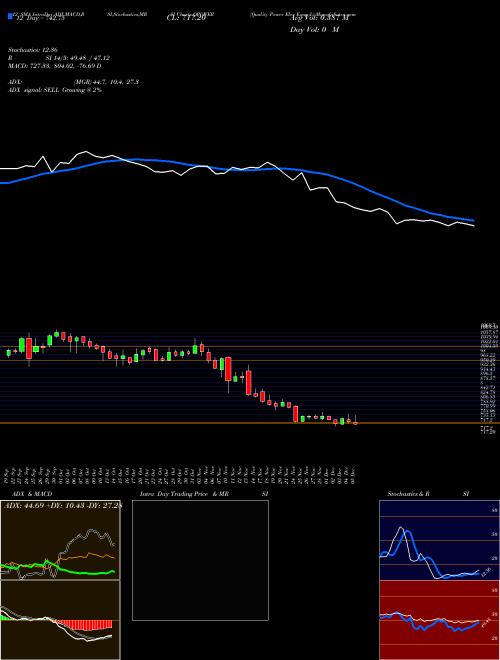The image size is (500, 660).
Task: Click the empty intraday trading price panel
Action: [x=200, y=560]
